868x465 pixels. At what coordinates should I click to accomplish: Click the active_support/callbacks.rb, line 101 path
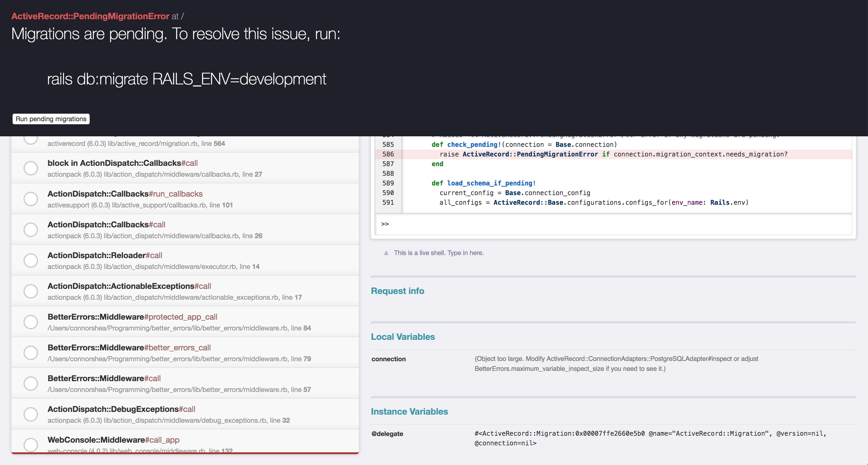coord(140,205)
